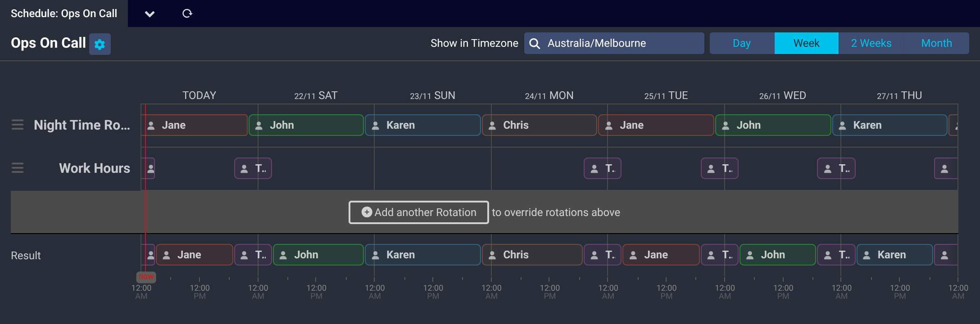Viewport: 980px width, 324px height.
Task: Click the green John shift on Saturday
Action: click(x=306, y=125)
